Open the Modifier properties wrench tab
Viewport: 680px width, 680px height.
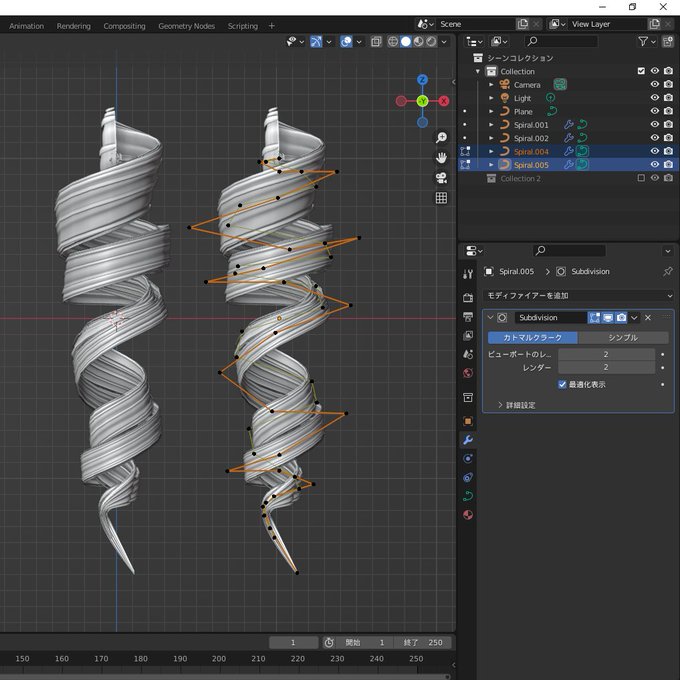click(467, 440)
